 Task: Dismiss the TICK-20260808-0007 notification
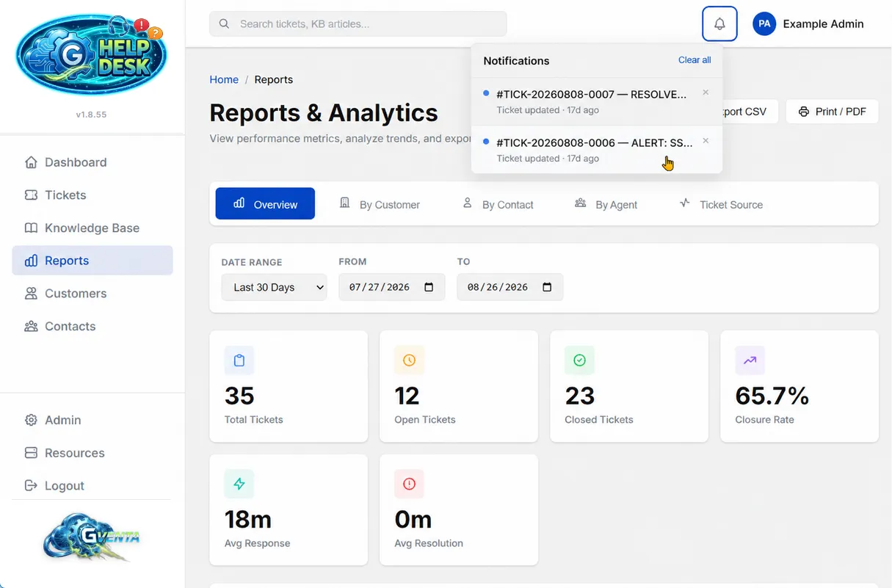click(706, 92)
